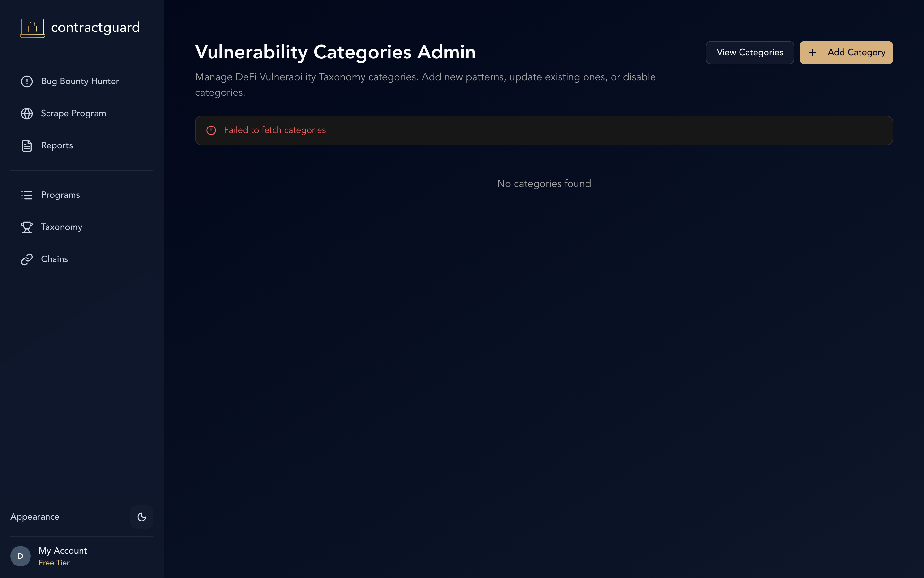Click the Add Category button
Image resolution: width=924 pixels, height=578 pixels.
pyautogui.click(x=846, y=53)
